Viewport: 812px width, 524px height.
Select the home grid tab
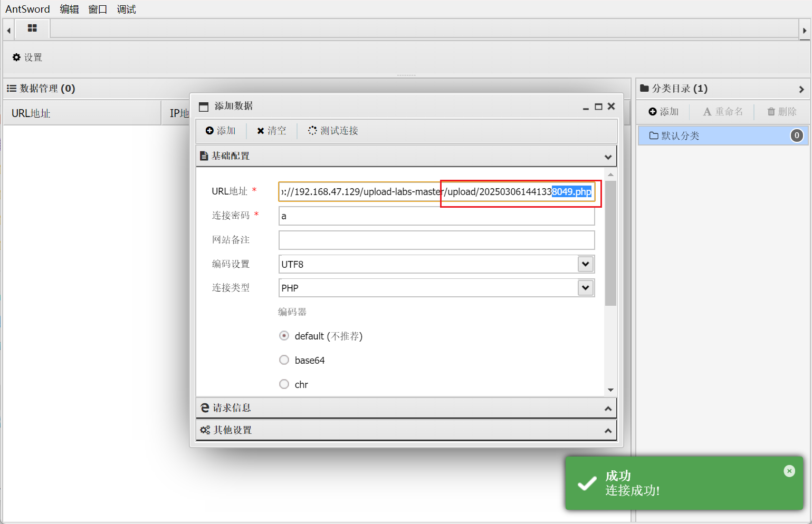click(32, 28)
